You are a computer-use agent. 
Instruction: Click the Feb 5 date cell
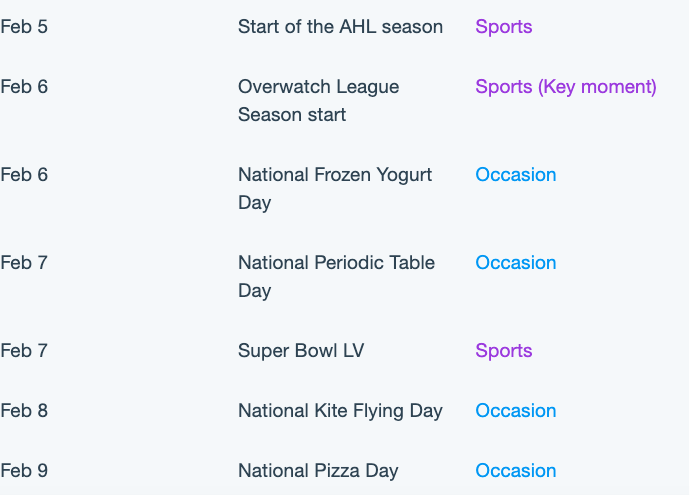(24, 27)
